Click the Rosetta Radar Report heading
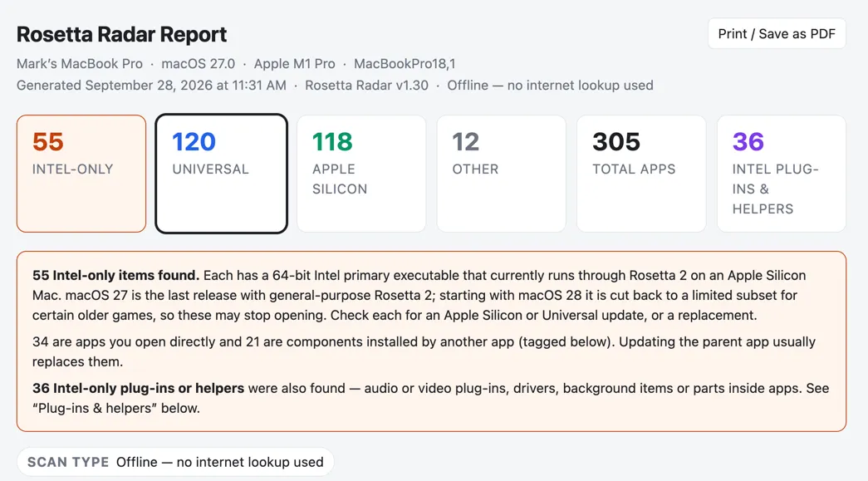 (122, 34)
